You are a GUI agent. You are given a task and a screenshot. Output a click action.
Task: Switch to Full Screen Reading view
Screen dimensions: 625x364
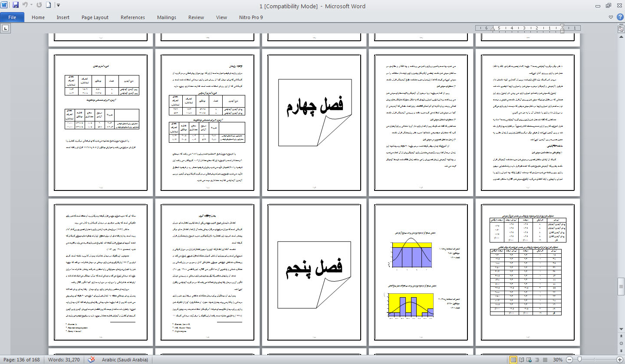pos(521,360)
